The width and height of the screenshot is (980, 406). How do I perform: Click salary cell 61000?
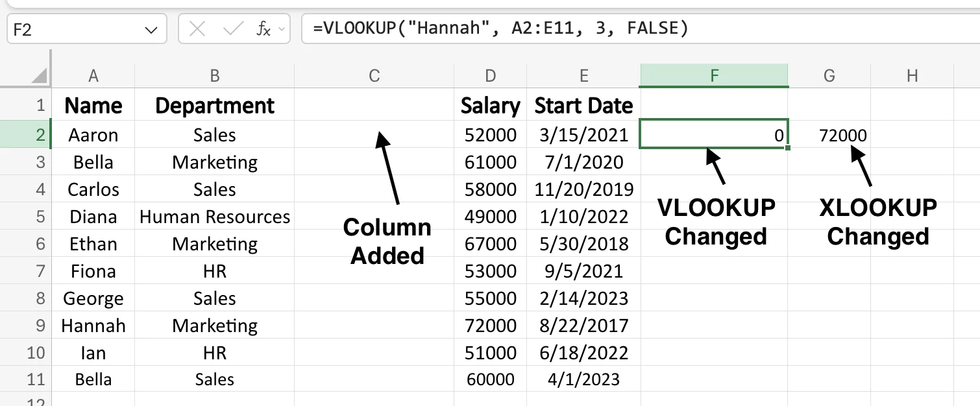click(x=491, y=162)
